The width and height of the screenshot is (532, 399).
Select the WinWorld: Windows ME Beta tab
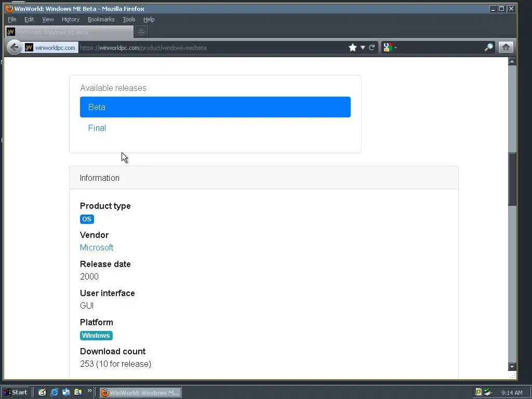tap(69, 32)
